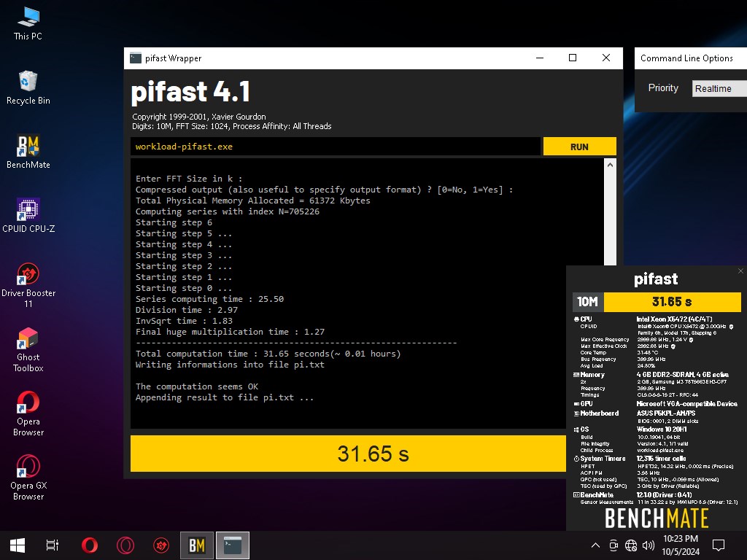Image resolution: width=747 pixels, height=560 pixels.
Task: Open volume control in system tray
Action: point(649,545)
